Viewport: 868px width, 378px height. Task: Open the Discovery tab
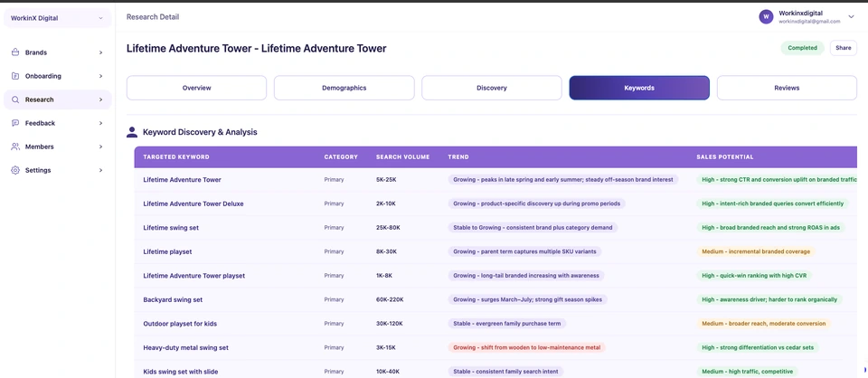[492, 88]
